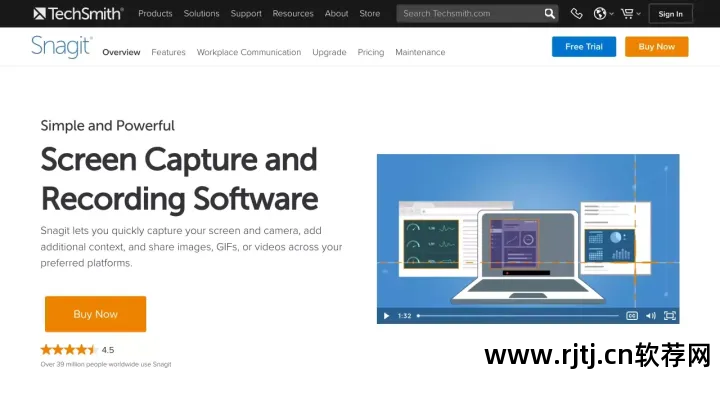Click the large Buy Now button below description
This screenshot has width=720, height=401.
point(96,314)
